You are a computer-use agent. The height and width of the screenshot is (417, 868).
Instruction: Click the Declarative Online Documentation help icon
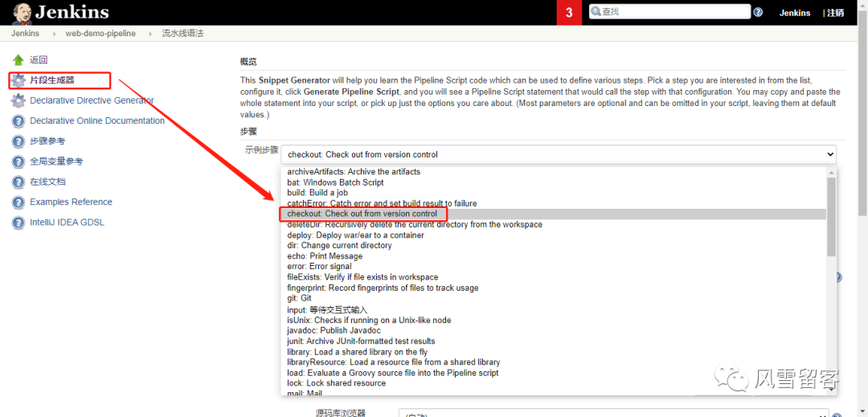click(x=18, y=121)
